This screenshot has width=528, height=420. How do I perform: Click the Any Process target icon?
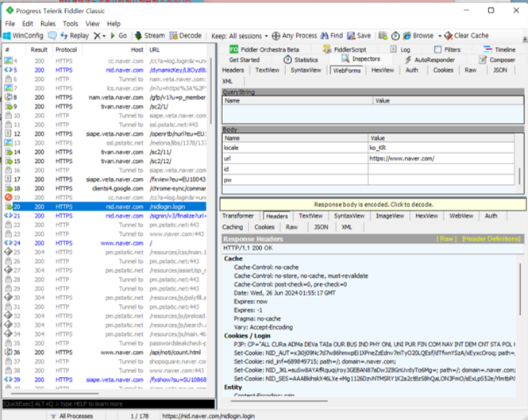coord(276,36)
